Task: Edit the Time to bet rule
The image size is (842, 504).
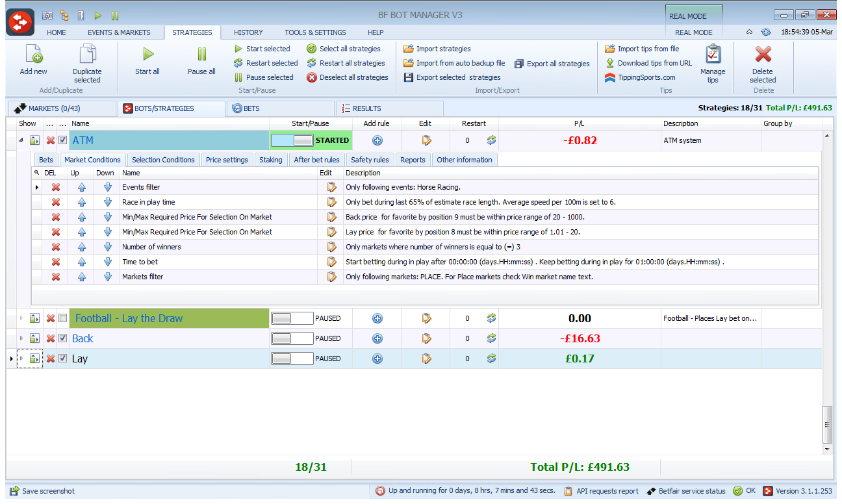Action: [331, 262]
